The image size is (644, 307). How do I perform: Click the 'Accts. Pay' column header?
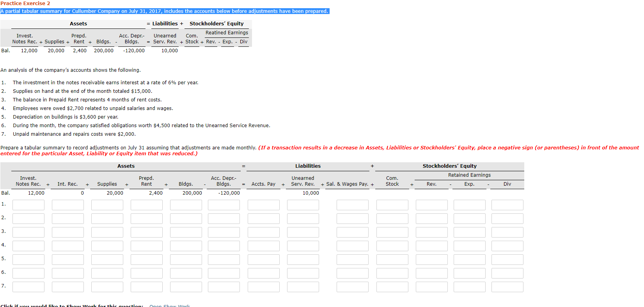tap(263, 184)
